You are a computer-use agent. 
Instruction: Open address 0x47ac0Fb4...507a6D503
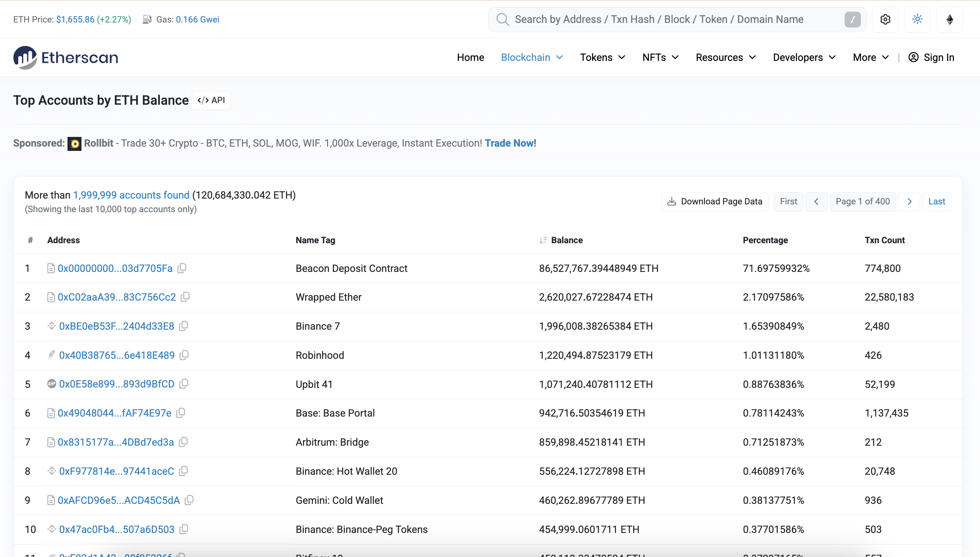117,529
